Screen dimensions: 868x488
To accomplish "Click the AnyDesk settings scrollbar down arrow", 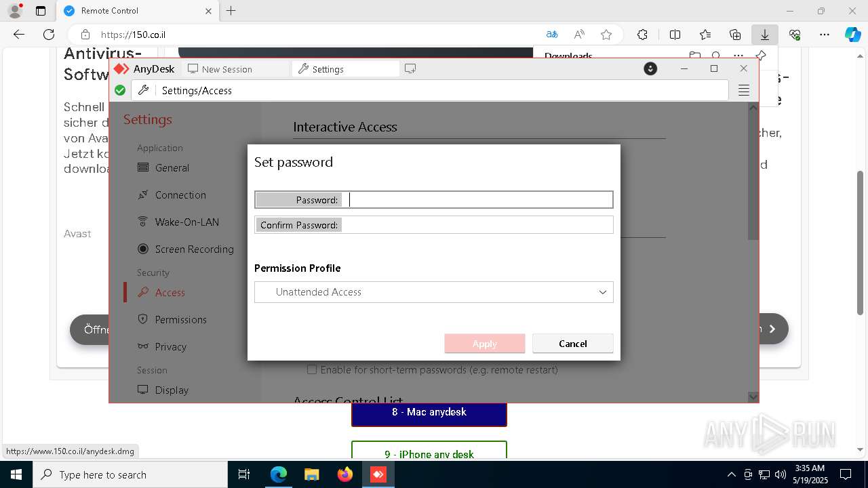I will tap(753, 396).
